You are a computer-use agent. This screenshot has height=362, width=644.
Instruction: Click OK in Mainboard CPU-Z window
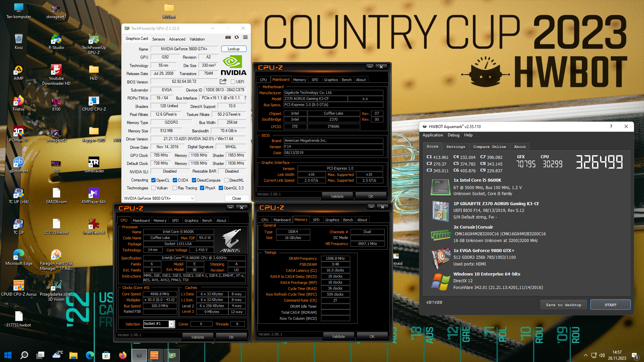[371, 196]
